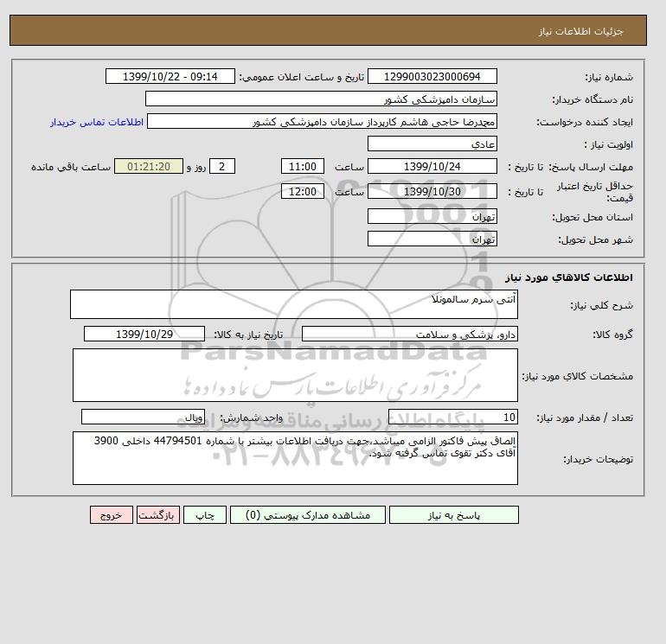Image resolution: width=666 pixels, height=644 pixels.
Task: Click the public announcement date field 1399/10/22
Action: point(170,76)
